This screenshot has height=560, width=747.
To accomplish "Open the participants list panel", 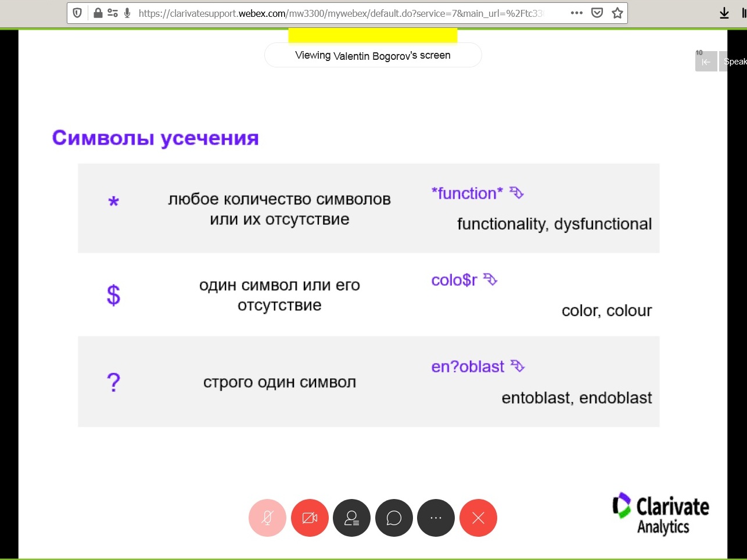I will [x=351, y=518].
